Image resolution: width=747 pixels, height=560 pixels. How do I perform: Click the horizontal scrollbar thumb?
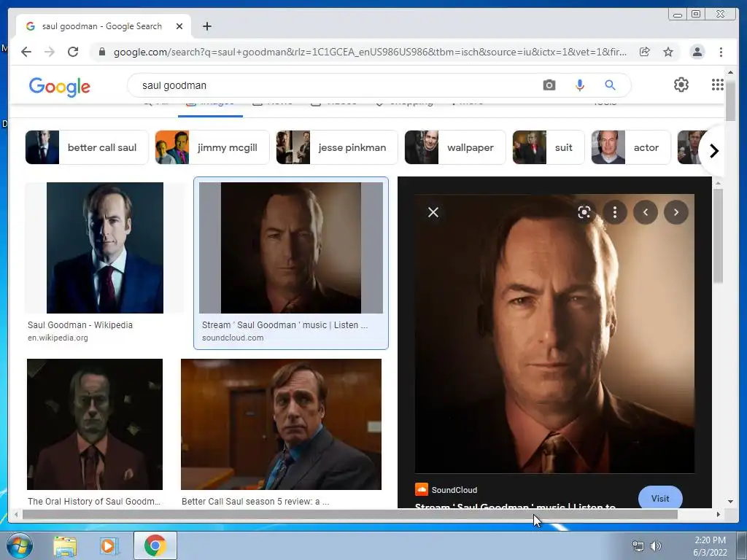tap(350, 514)
